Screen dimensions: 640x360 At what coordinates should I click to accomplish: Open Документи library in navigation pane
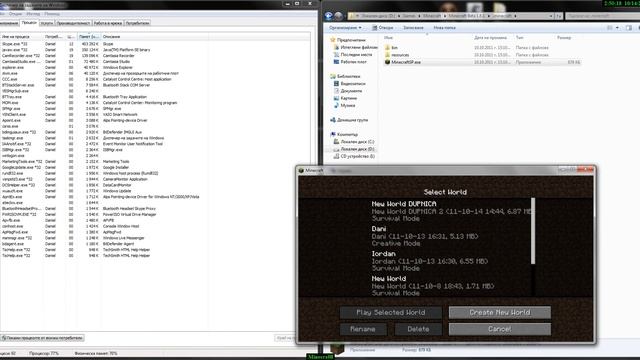point(348,91)
